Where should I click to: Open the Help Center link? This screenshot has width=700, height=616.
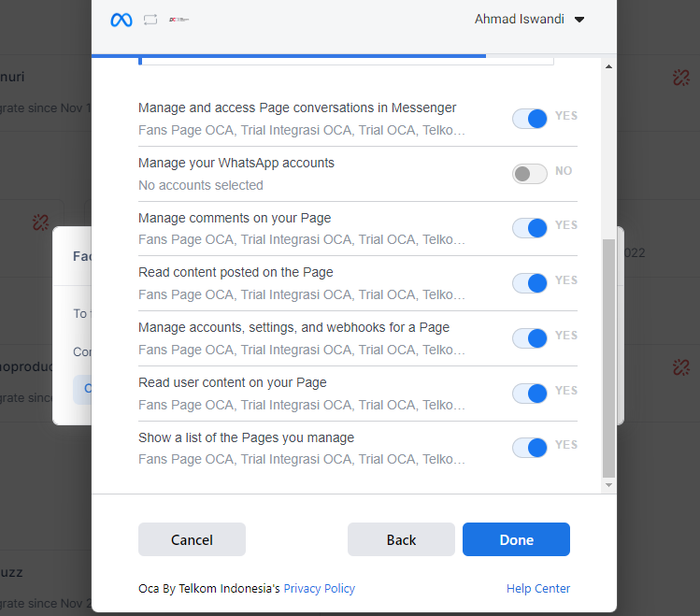click(538, 589)
